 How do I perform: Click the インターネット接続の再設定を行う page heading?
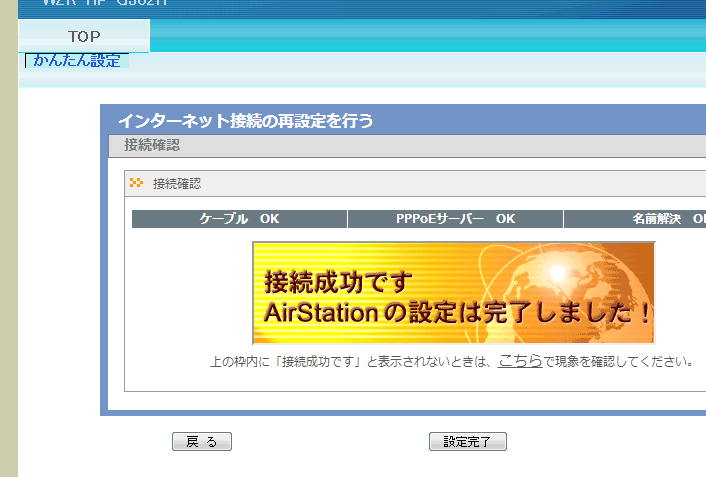pyautogui.click(x=245, y=121)
